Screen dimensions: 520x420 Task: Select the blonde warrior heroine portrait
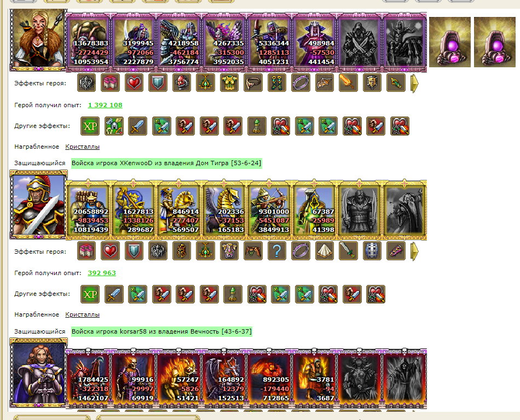[x=39, y=39]
